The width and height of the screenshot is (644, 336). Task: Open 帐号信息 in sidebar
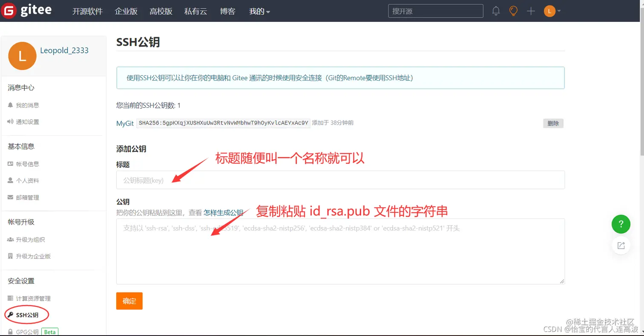[28, 164]
